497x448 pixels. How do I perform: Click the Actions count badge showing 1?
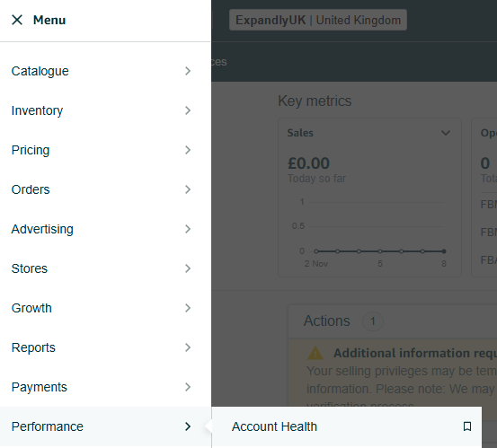point(373,321)
